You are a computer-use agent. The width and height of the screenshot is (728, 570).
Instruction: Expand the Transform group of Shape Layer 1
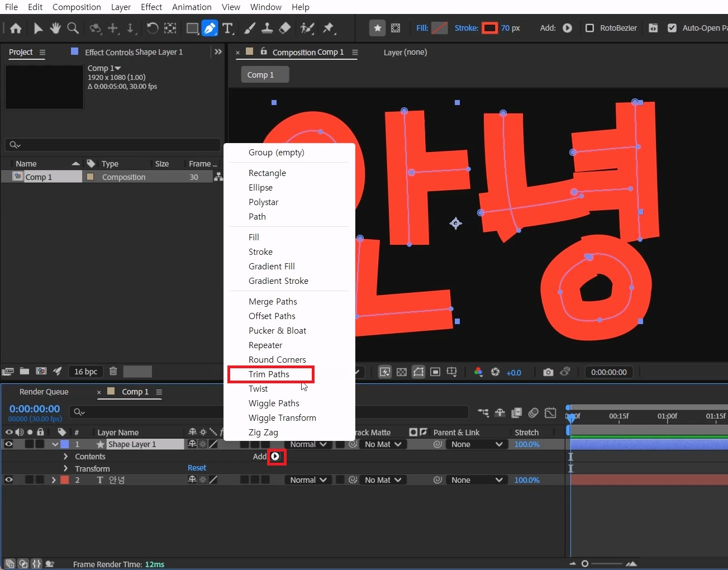tap(66, 469)
